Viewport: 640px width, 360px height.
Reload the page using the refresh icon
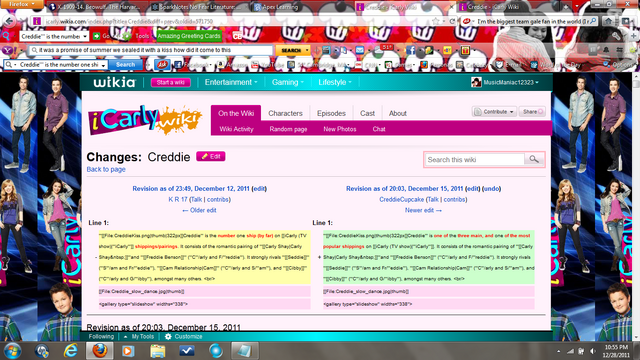click(x=452, y=21)
